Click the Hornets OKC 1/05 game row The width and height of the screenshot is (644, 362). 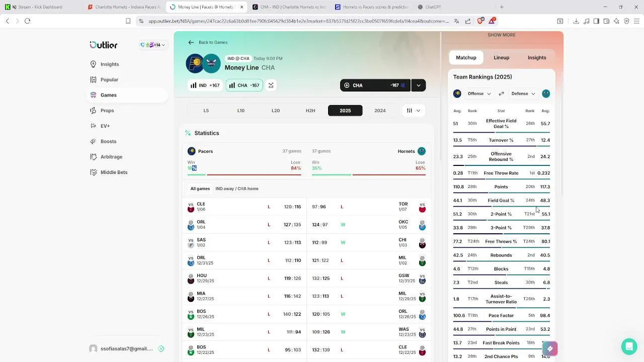369,225
